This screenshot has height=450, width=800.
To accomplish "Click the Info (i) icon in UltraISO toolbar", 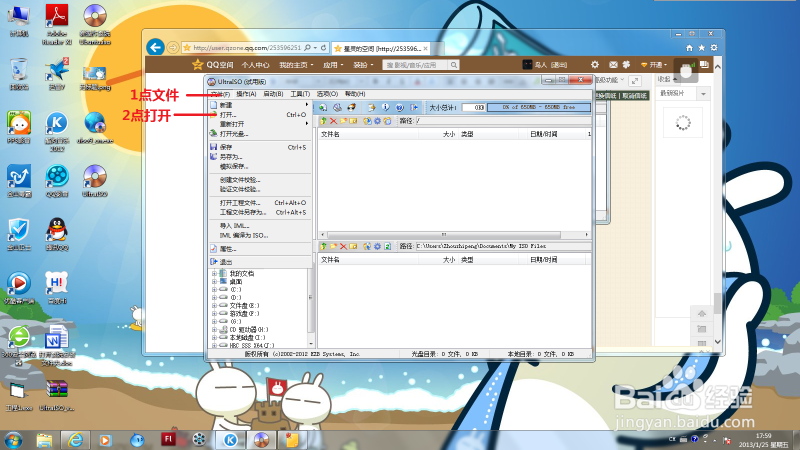I will [386, 107].
